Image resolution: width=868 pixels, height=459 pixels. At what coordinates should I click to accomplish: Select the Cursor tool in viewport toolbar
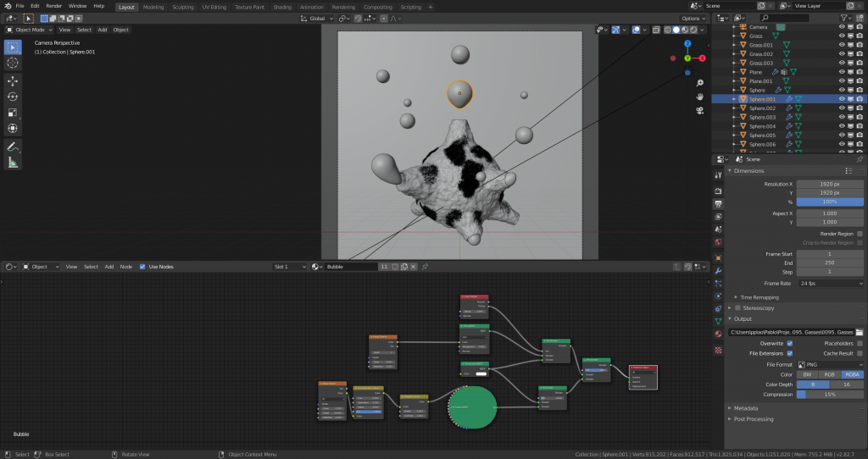[13, 63]
